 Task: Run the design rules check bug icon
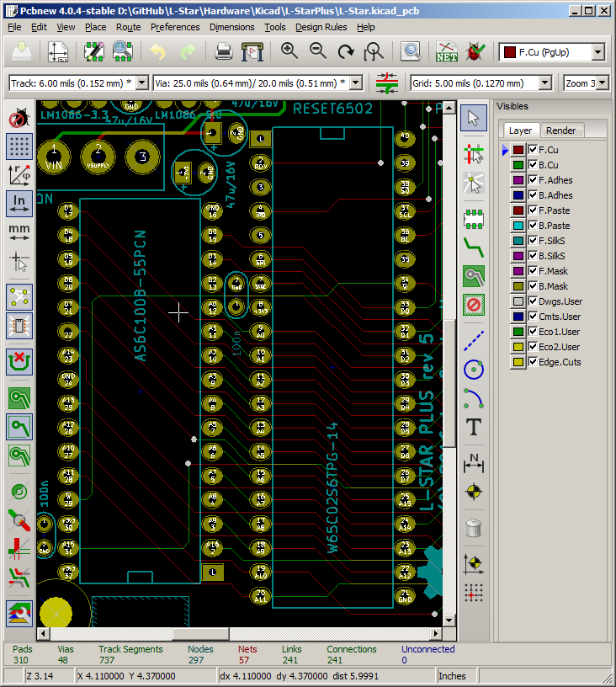click(475, 52)
